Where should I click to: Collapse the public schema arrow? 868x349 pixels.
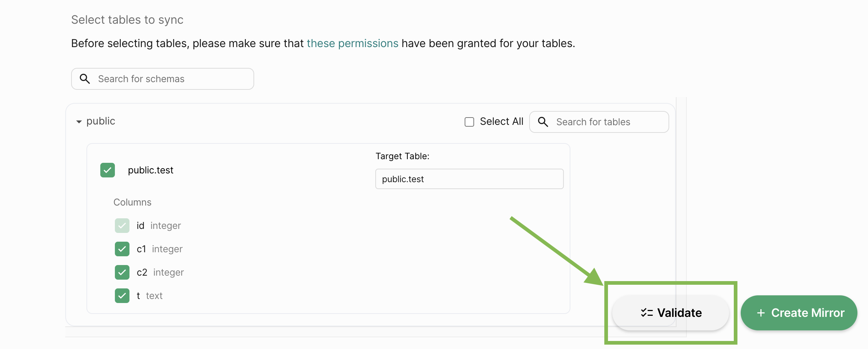point(79,122)
